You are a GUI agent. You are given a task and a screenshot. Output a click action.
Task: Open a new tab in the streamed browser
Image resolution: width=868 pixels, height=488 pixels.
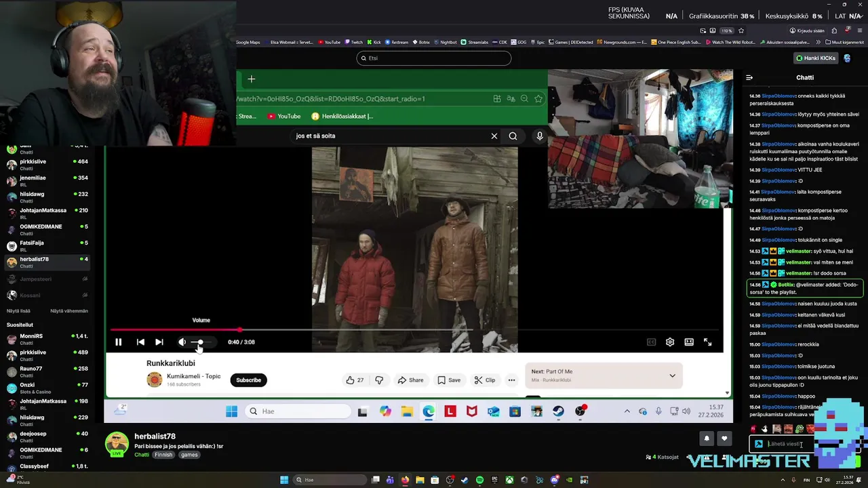tap(251, 79)
